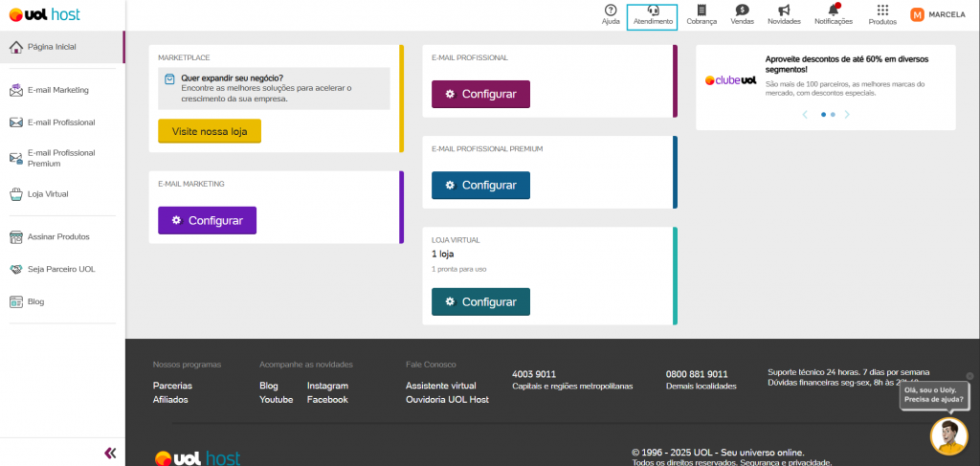Open Novidades megaphone icon
Image resolution: width=980 pixels, height=466 pixels.
point(784,10)
